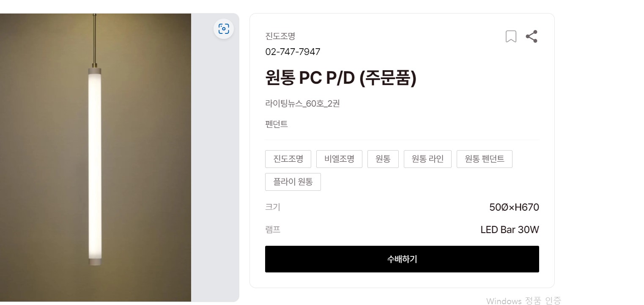Click the image search scan icon

(x=224, y=29)
